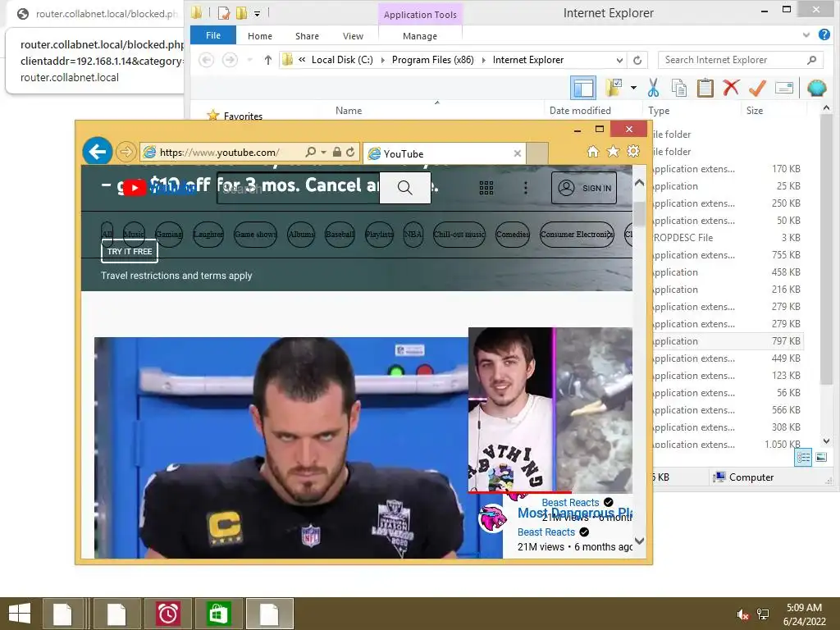The width and height of the screenshot is (840, 630).
Task: Click the orange checkmark Rename icon
Action: coord(757,88)
